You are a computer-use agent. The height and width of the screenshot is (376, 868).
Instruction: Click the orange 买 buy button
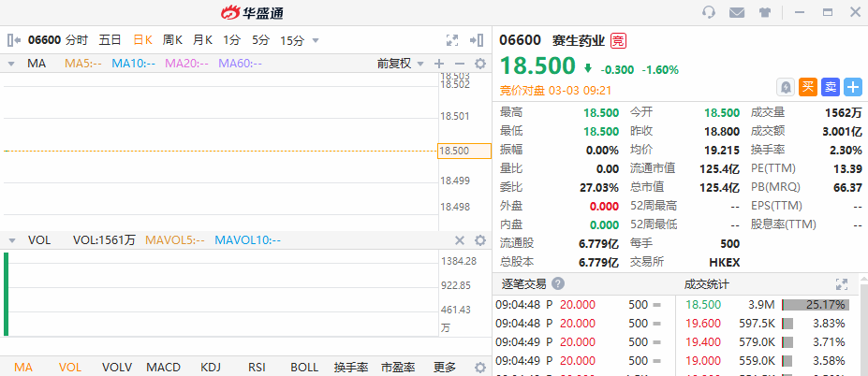[x=808, y=87]
